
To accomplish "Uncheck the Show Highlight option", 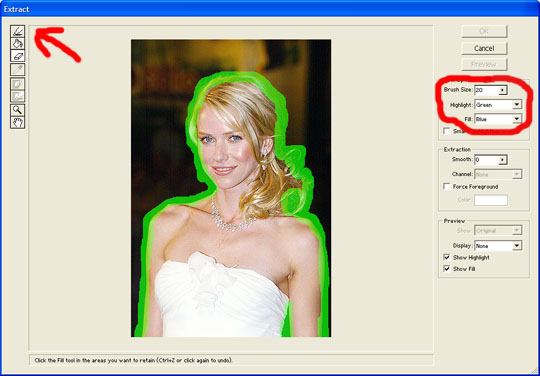I will coord(447,257).
